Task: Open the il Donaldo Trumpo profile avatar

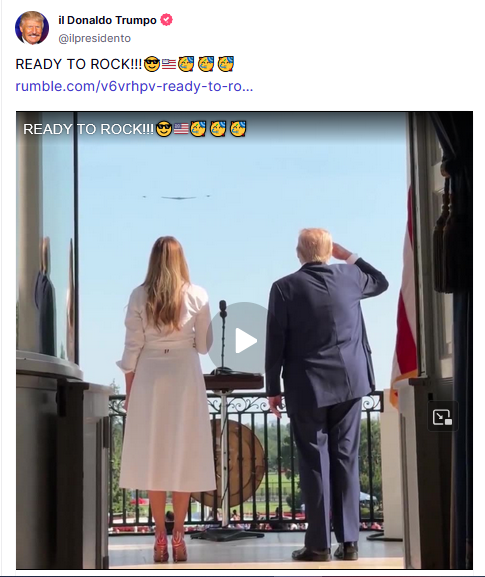Action: pos(32,28)
